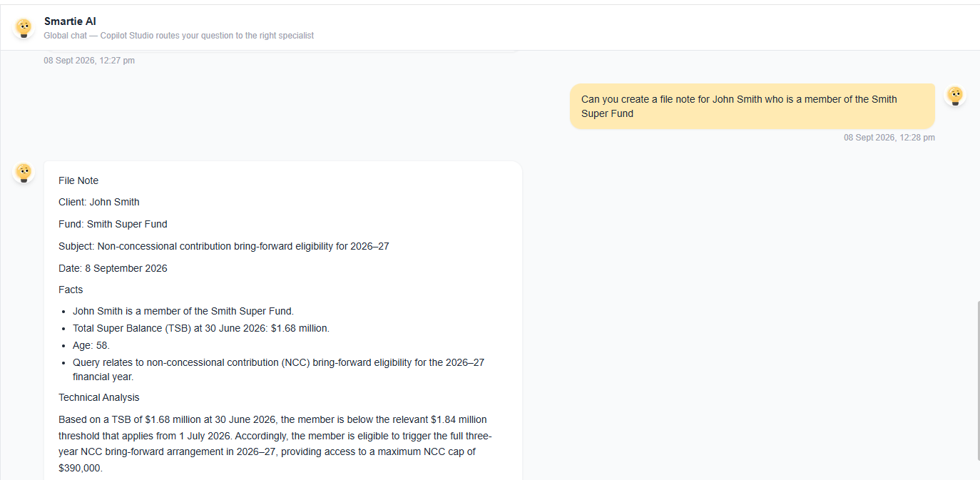
Task: Click the bot avatar beside File Note
Action: click(x=24, y=173)
